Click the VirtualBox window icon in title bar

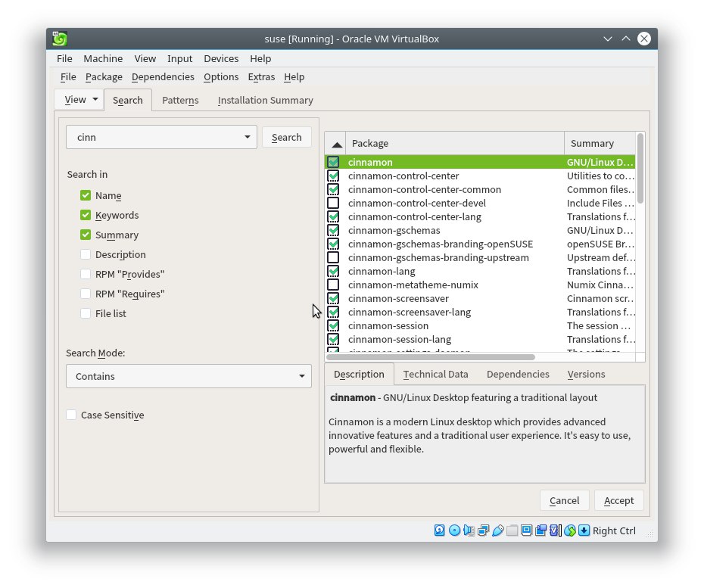tap(59, 39)
